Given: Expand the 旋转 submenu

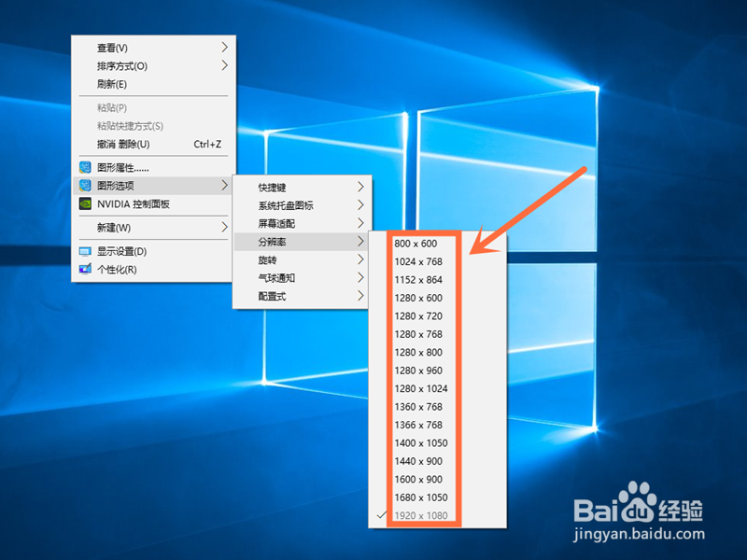Looking at the screenshot, I should [271, 259].
